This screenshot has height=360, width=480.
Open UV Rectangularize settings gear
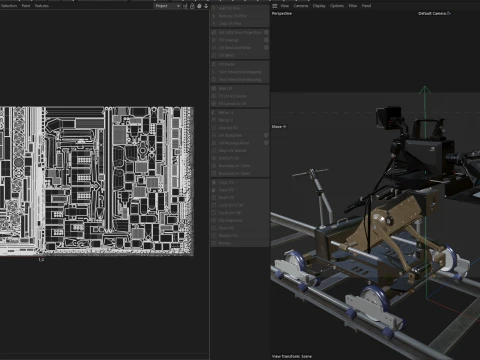[266, 143]
